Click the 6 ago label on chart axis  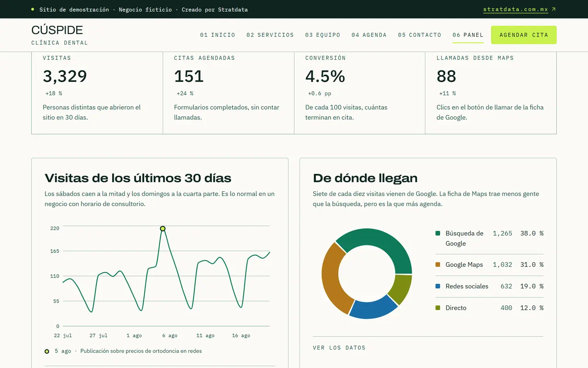pos(170,336)
